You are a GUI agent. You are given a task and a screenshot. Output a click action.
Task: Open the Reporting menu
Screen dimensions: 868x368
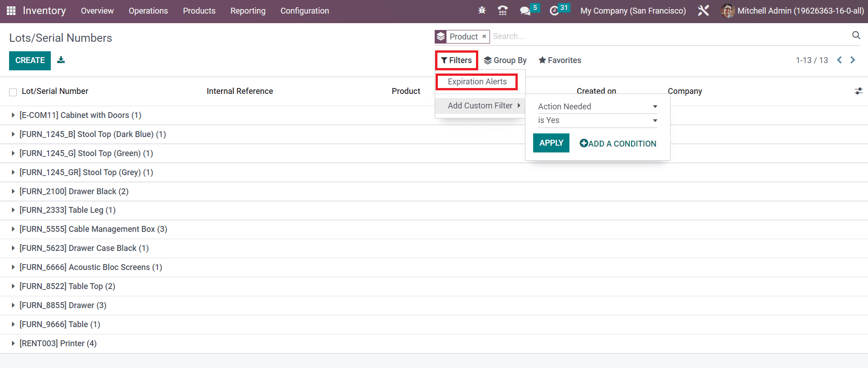click(x=248, y=10)
